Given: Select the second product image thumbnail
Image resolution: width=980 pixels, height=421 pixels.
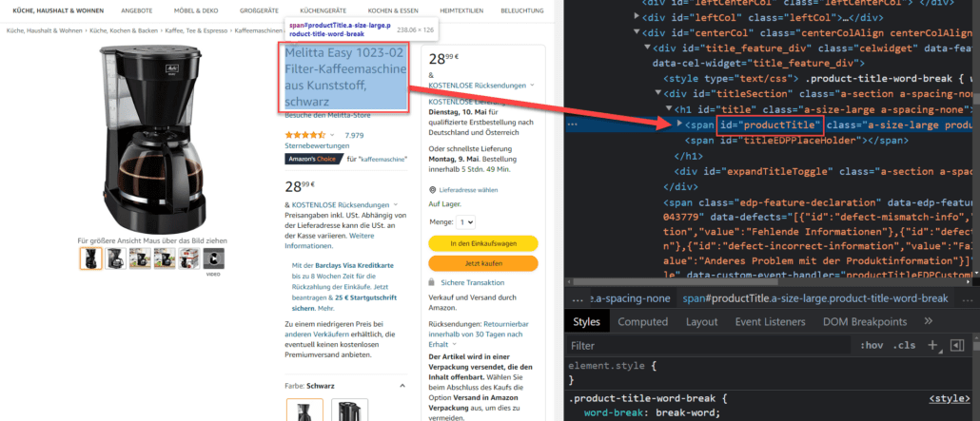Looking at the screenshot, I should 116,258.
